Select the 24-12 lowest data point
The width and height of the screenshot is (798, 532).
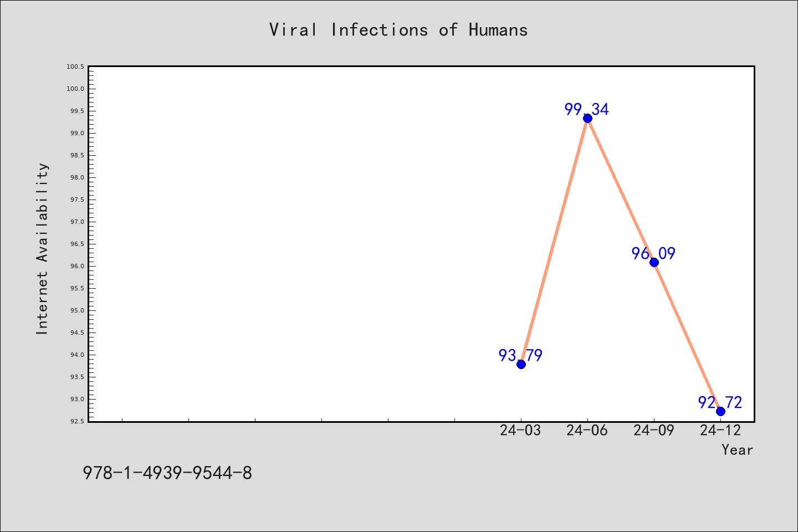720,411
